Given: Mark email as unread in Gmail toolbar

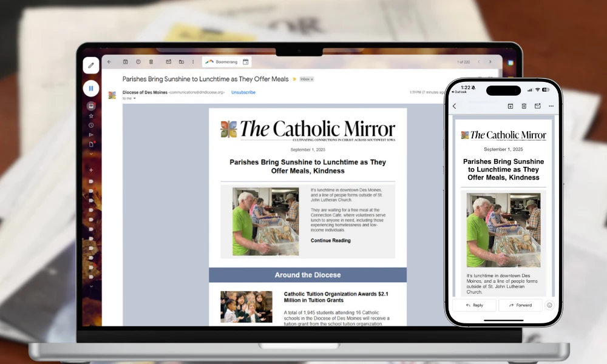Looking at the screenshot, I should (x=169, y=62).
